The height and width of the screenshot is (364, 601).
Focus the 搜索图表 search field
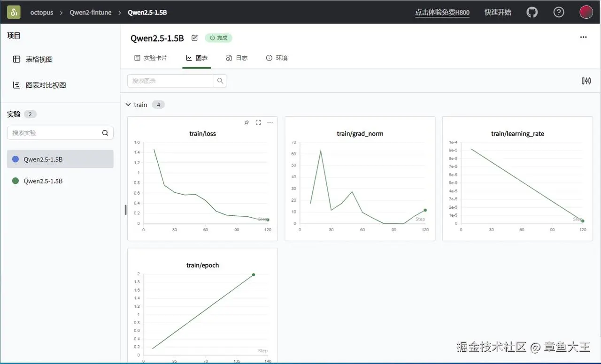coord(170,81)
